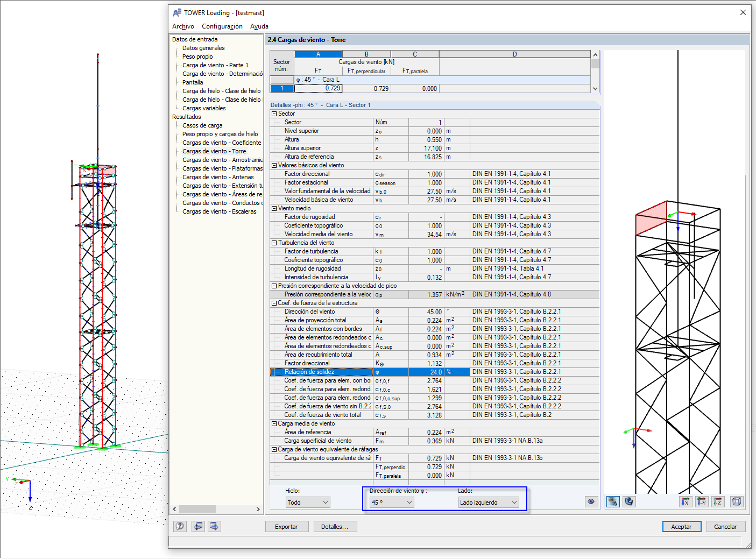Screen dimensions: 756x559
Task: Click the wireframe display mode icon
Action: (x=612, y=501)
